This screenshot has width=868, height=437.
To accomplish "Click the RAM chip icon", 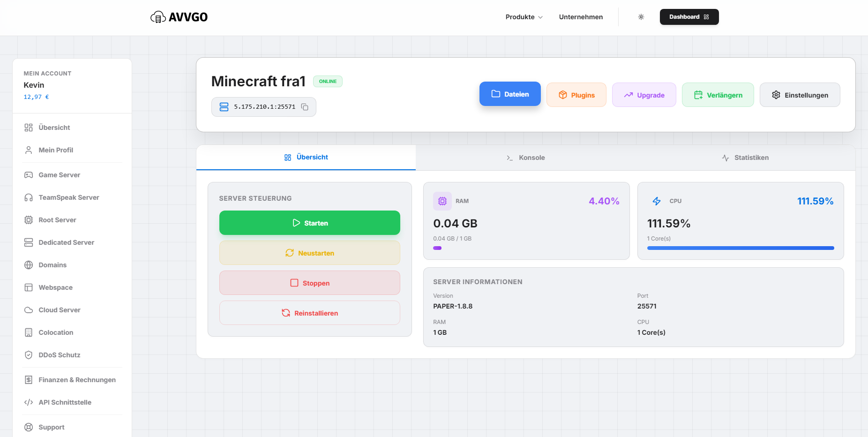I will click(442, 201).
